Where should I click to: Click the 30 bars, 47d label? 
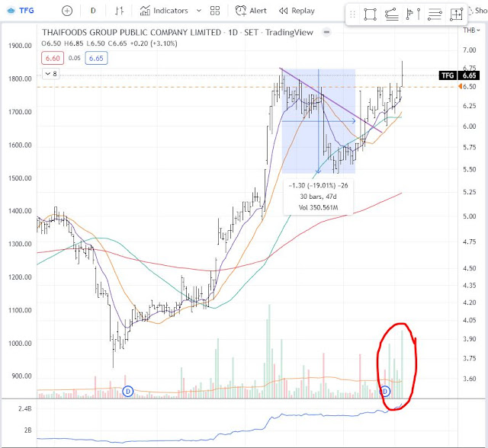coord(318,197)
